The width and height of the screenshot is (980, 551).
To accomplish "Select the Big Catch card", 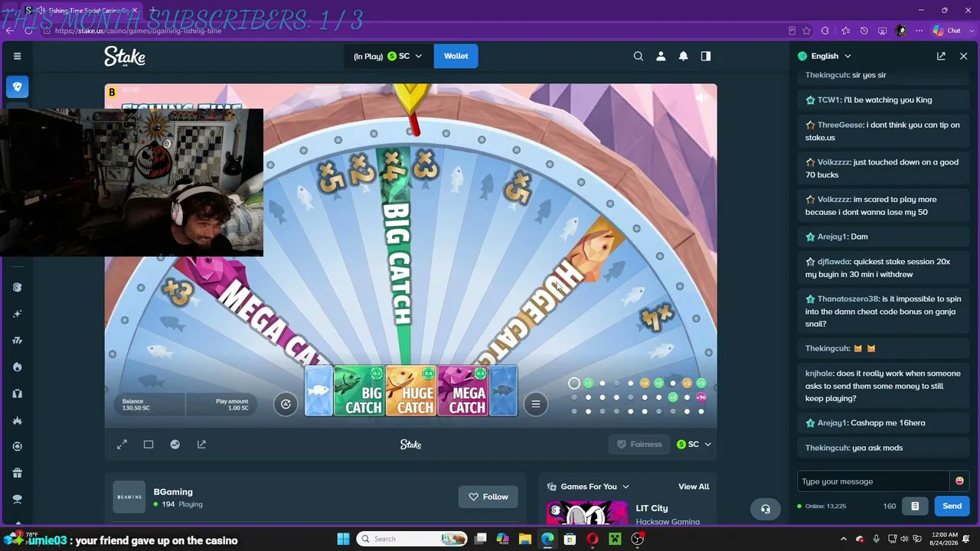I will click(x=360, y=391).
